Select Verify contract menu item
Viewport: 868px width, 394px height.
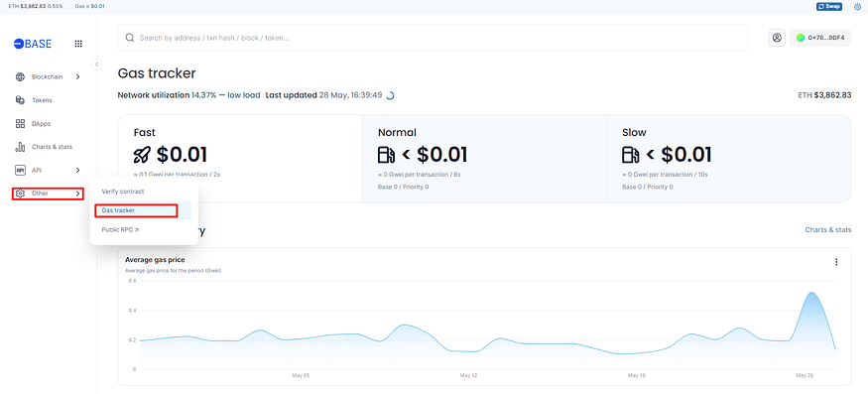[x=123, y=192]
